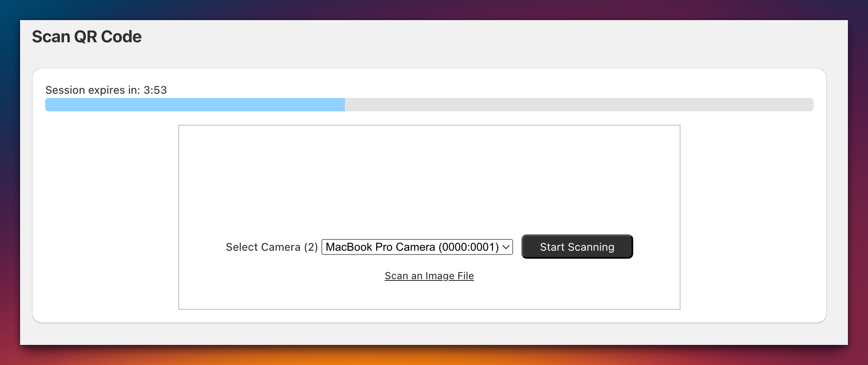The image size is (868, 365).
Task: Click the empty scanner preview area above controls
Action: tap(429, 176)
